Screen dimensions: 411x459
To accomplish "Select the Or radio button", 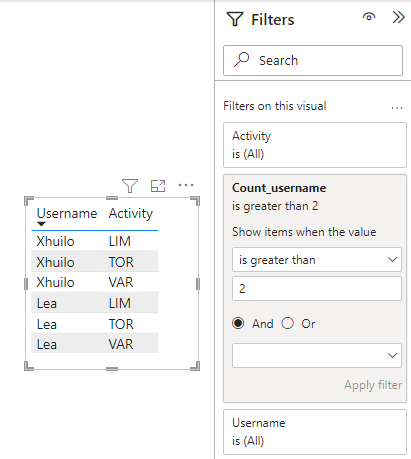I will tap(288, 323).
